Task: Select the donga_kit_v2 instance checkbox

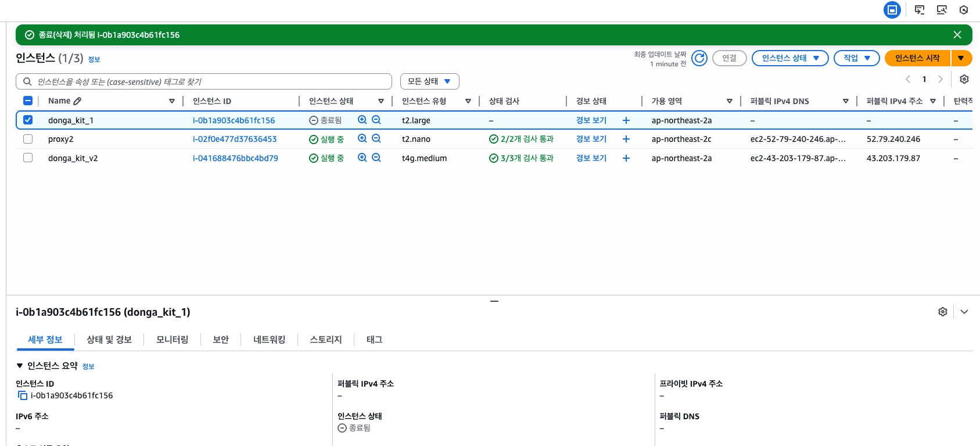Action: [x=28, y=158]
